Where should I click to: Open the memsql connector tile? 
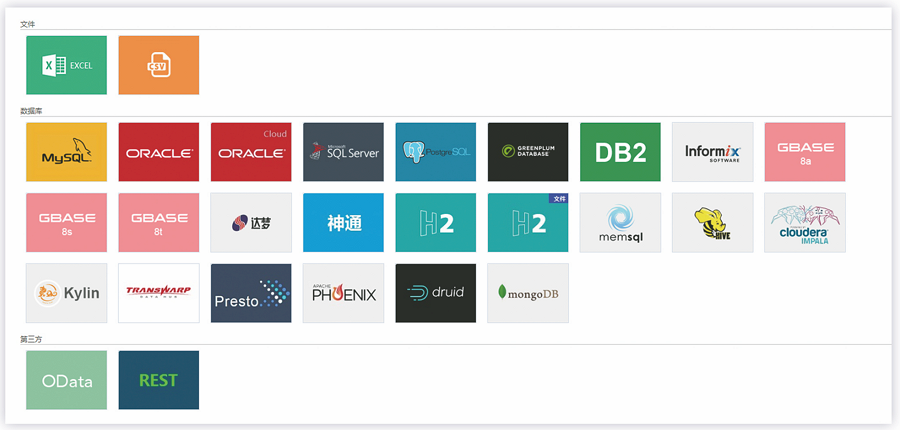[x=620, y=222]
